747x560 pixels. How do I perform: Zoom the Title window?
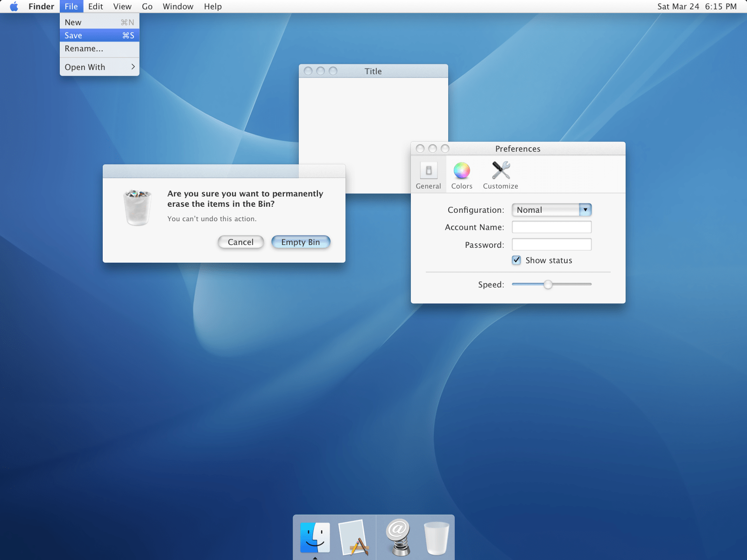point(333,71)
